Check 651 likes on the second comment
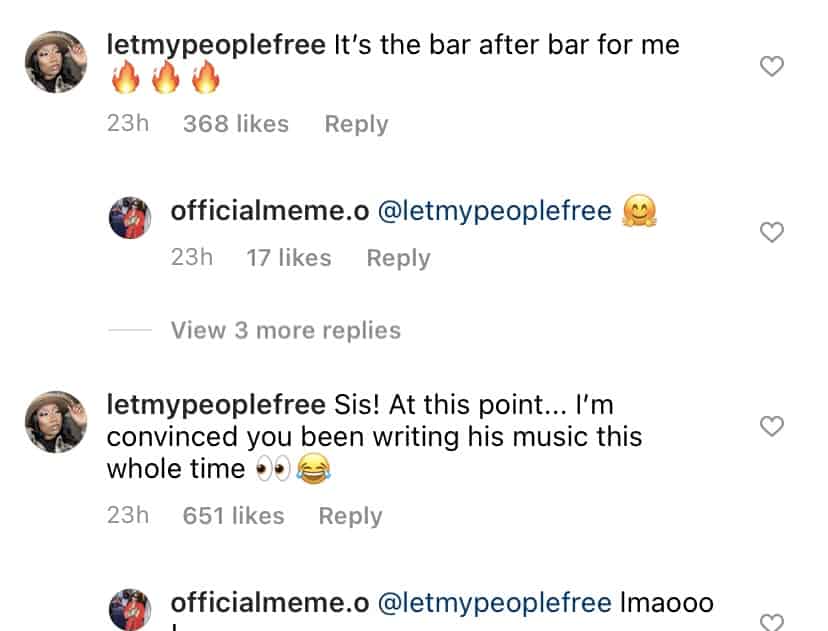The image size is (828, 631). pyautogui.click(x=232, y=515)
